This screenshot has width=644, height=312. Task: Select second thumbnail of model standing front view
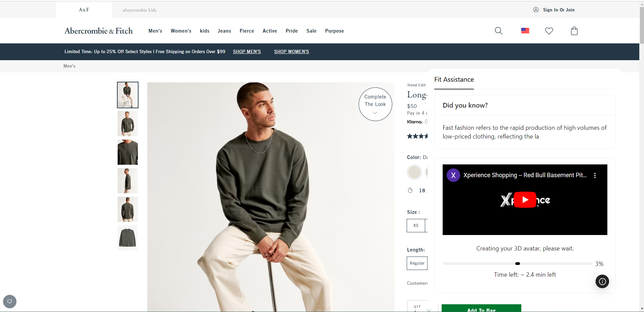point(128,123)
